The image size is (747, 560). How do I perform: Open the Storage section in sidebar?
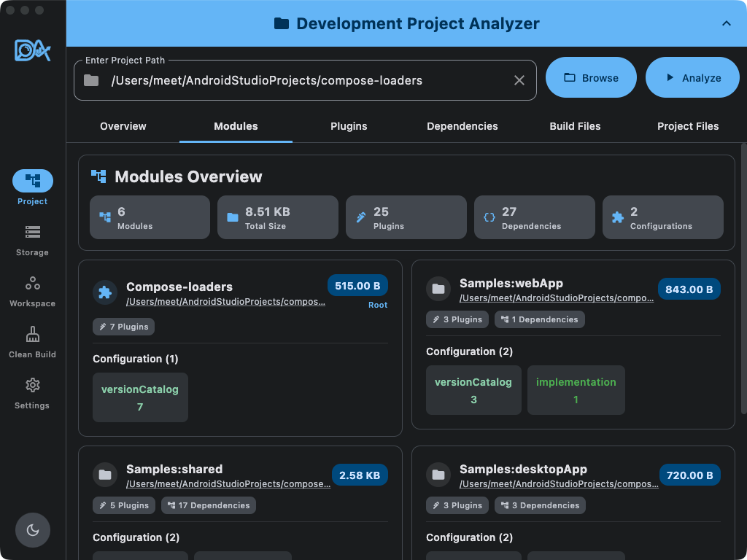pos(32,241)
